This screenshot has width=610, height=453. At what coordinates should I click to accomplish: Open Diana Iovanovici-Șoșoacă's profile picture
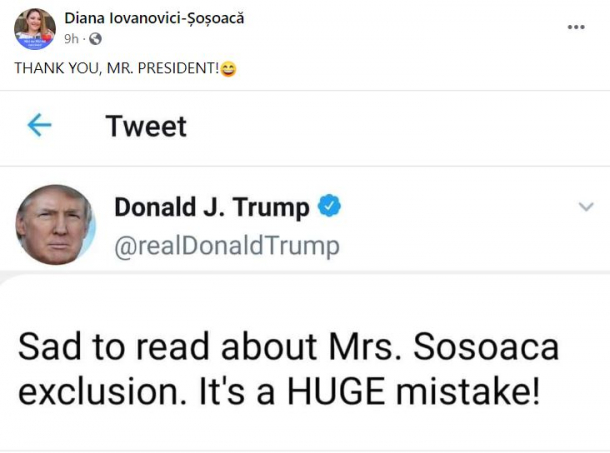[x=34, y=28]
